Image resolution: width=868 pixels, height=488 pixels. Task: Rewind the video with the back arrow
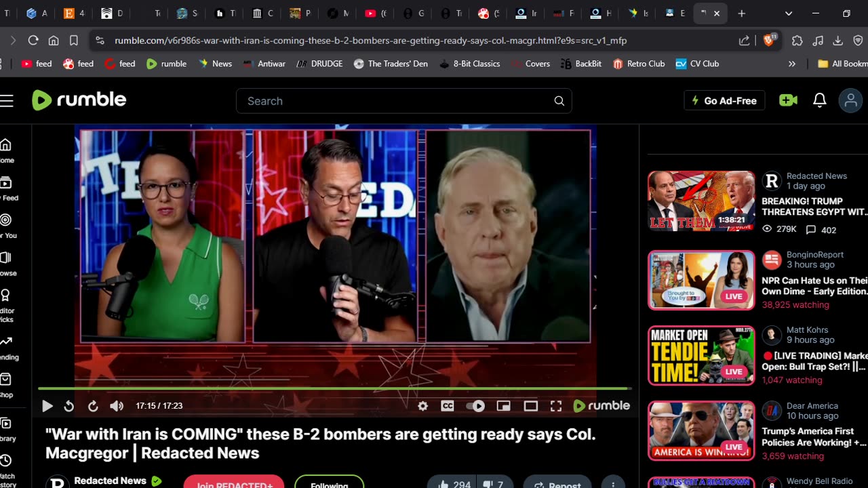point(68,406)
